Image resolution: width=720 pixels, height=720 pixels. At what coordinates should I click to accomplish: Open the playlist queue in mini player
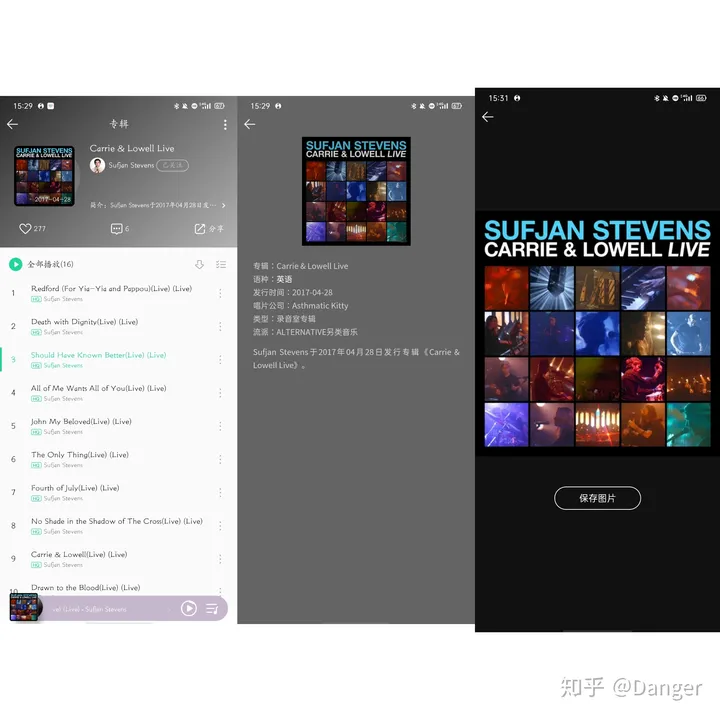[212, 609]
